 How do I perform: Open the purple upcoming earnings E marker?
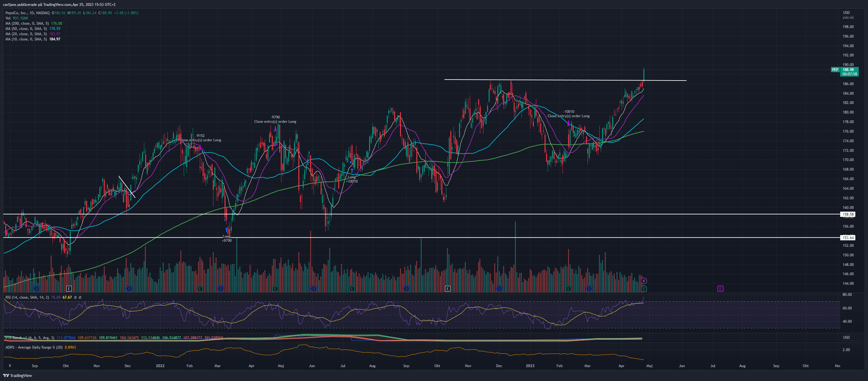click(720, 288)
